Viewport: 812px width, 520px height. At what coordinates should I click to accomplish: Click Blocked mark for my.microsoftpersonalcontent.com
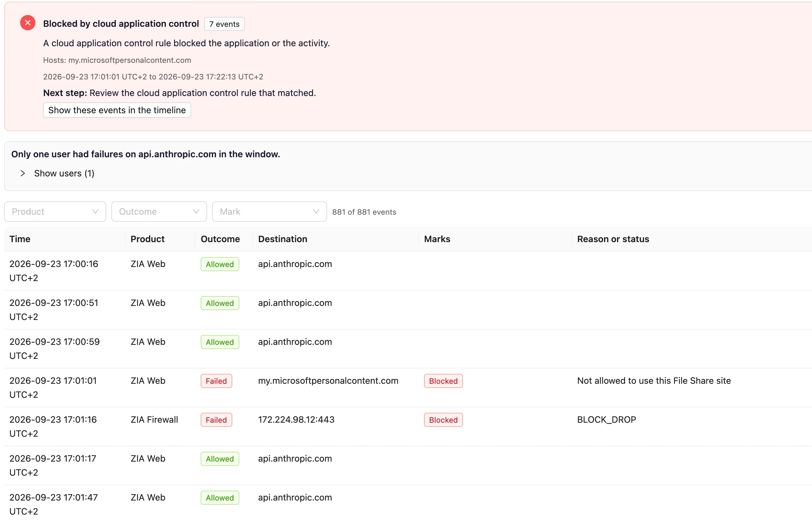pos(443,381)
